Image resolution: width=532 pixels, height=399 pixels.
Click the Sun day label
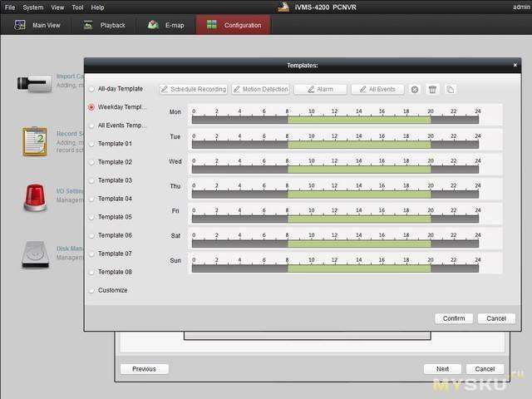point(175,260)
